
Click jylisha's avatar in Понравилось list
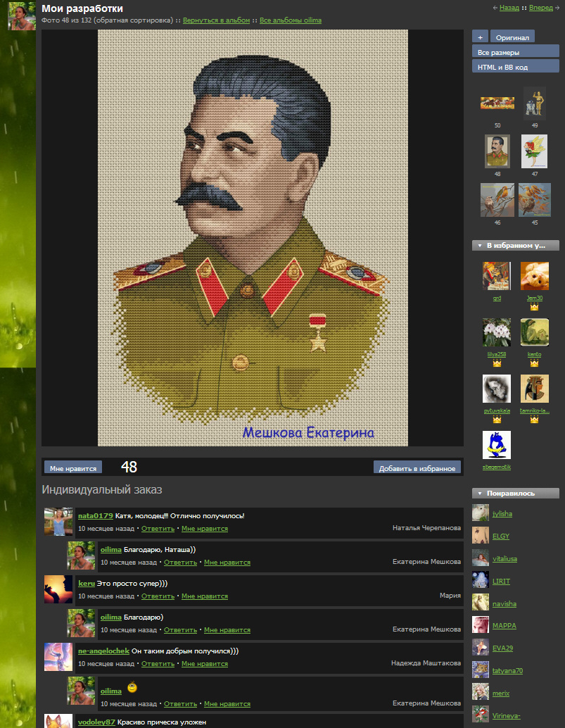pos(481,513)
